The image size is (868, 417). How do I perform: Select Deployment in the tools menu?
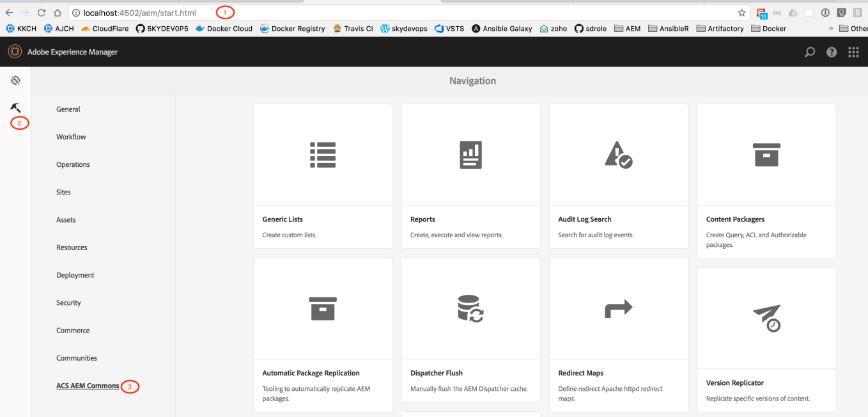pyautogui.click(x=75, y=275)
